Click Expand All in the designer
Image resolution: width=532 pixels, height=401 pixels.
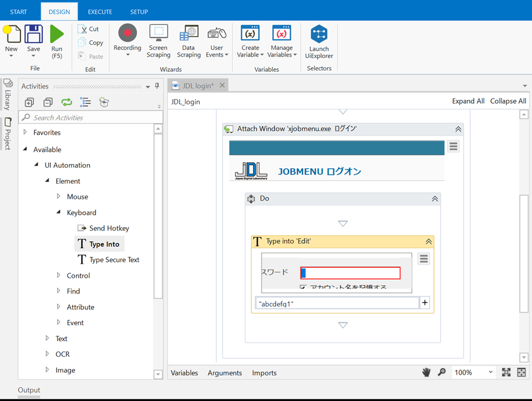468,101
